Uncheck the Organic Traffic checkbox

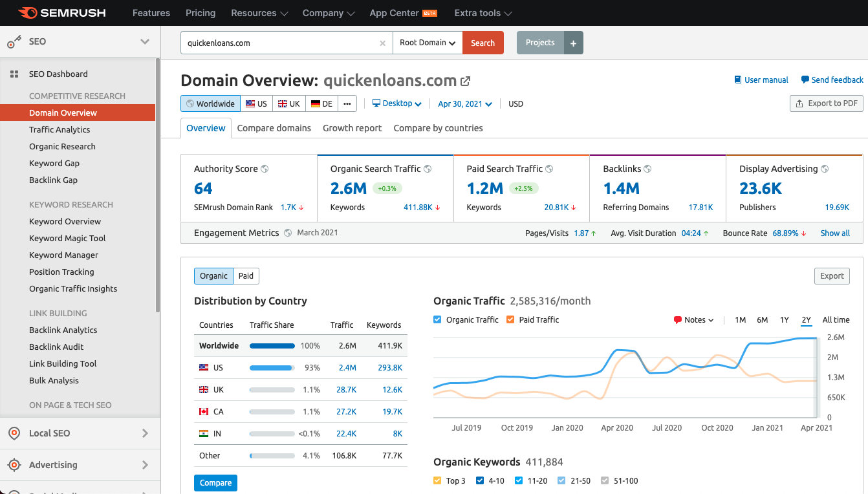click(x=438, y=319)
